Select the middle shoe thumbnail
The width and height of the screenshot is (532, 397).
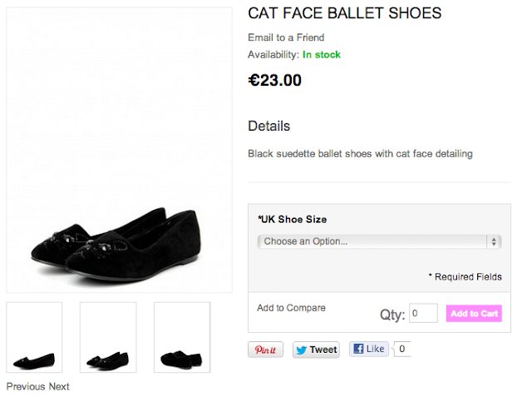coord(108,337)
